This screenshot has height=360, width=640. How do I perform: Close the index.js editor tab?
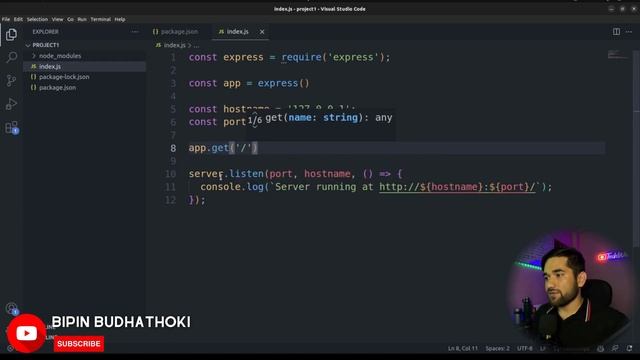coord(262,32)
